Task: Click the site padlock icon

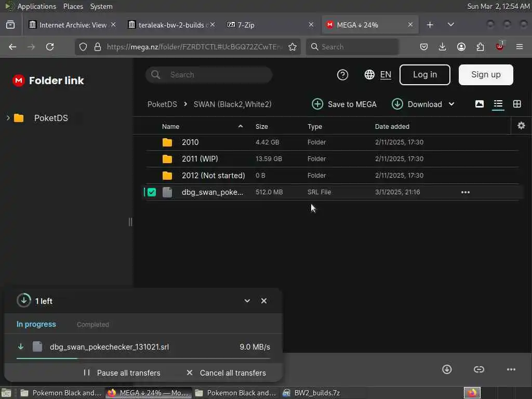Action: pos(98,47)
